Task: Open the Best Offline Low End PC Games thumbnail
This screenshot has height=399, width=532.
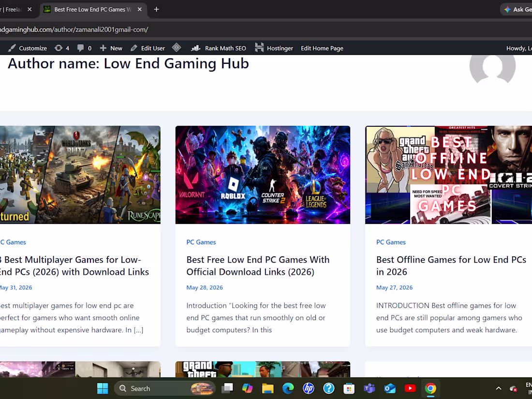Action: pos(448,175)
